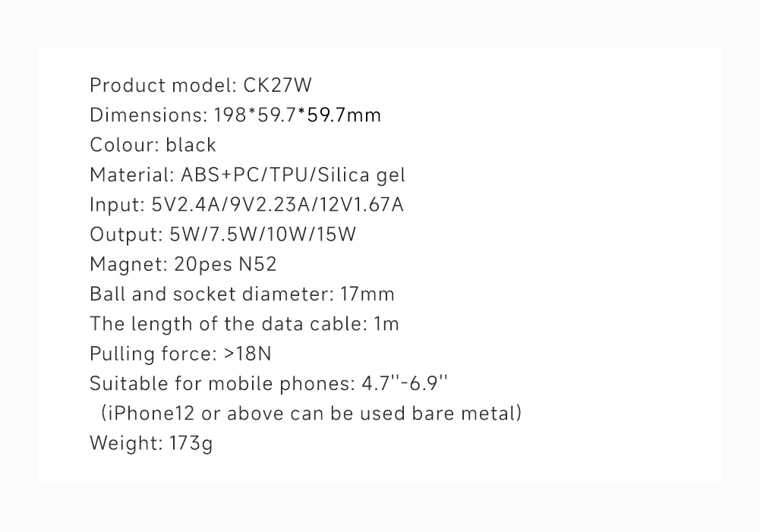Click the iPhone12 bare metal note
760x532 pixels.
click(311, 414)
